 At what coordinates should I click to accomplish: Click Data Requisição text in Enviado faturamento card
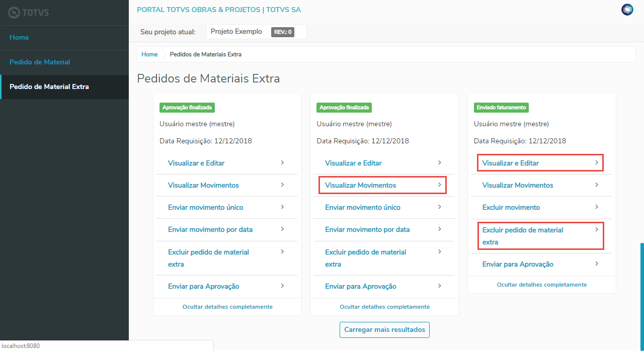pos(520,141)
